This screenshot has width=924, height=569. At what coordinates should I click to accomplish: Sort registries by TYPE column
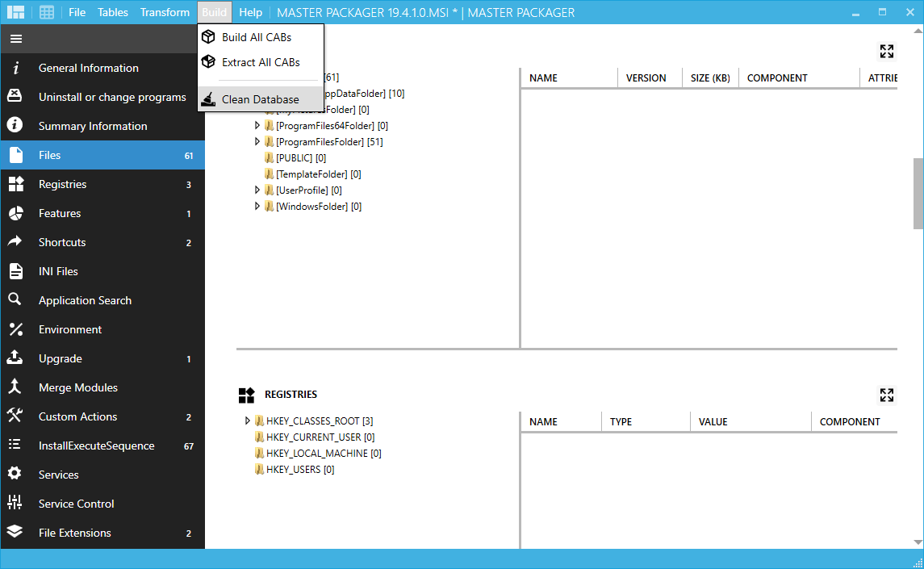pos(621,421)
